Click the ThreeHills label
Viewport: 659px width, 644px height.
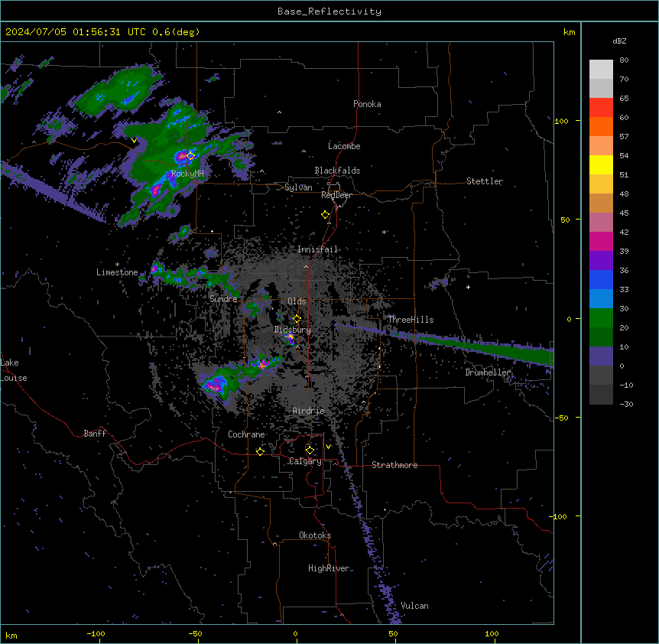411,320
